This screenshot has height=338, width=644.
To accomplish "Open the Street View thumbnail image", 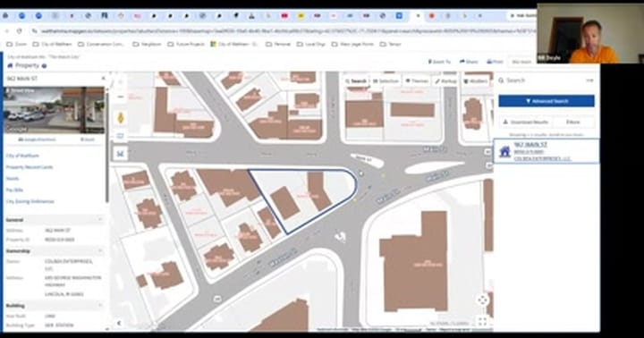I will (55, 110).
